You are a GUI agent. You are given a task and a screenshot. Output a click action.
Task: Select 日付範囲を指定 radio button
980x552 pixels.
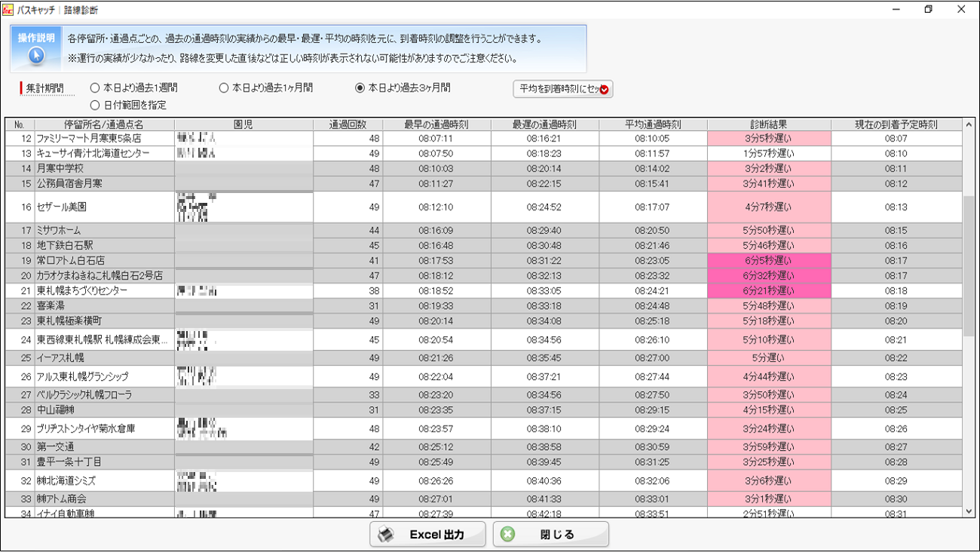(x=95, y=105)
